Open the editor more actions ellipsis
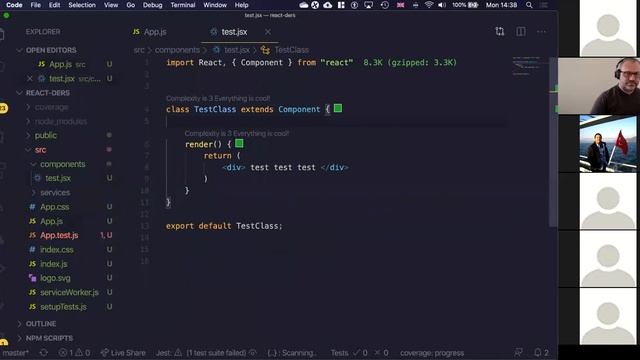Viewport: 640px width, 360px height. [x=542, y=31]
